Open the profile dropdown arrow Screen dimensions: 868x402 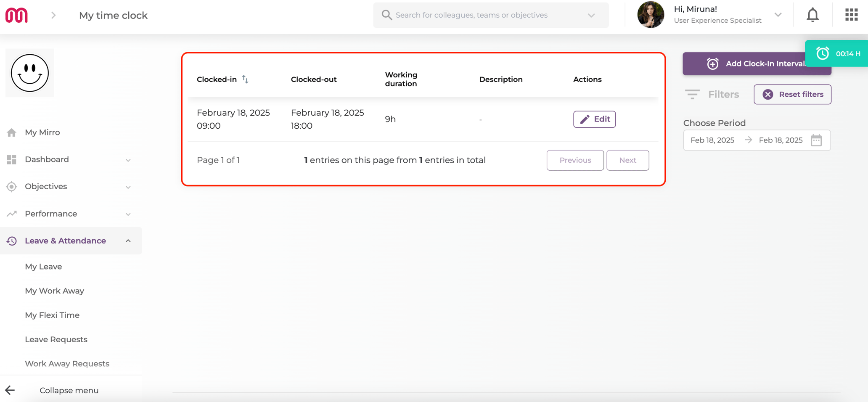coord(778,15)
